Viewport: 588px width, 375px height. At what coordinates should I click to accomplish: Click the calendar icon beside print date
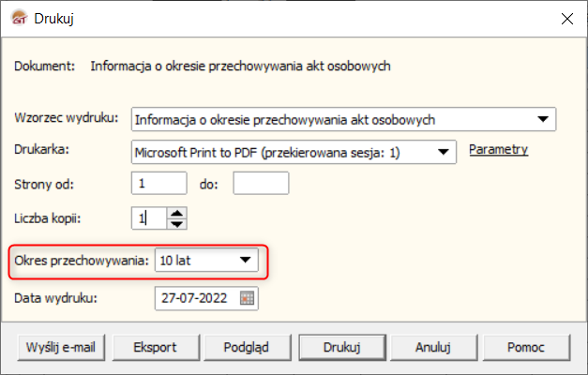tap(247, 299)
